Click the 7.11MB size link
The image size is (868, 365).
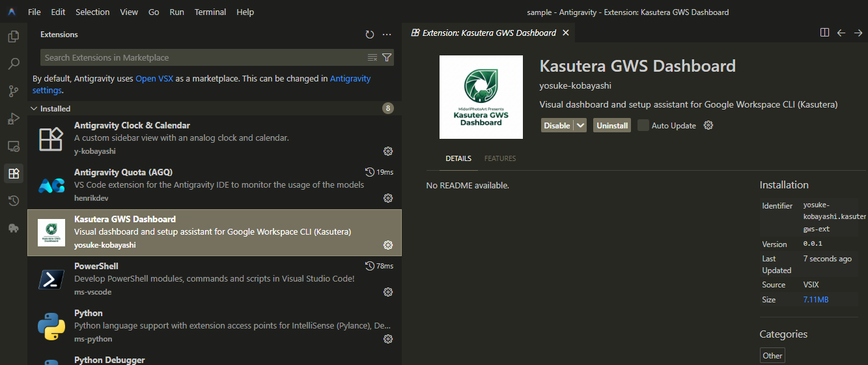click(x=816, y=300)
